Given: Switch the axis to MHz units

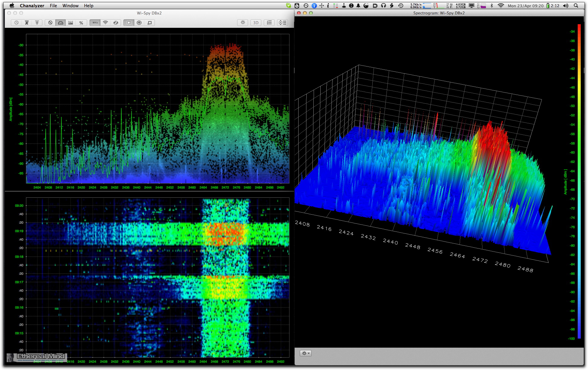Looking at the screenshot, I should tap(95, 23).
